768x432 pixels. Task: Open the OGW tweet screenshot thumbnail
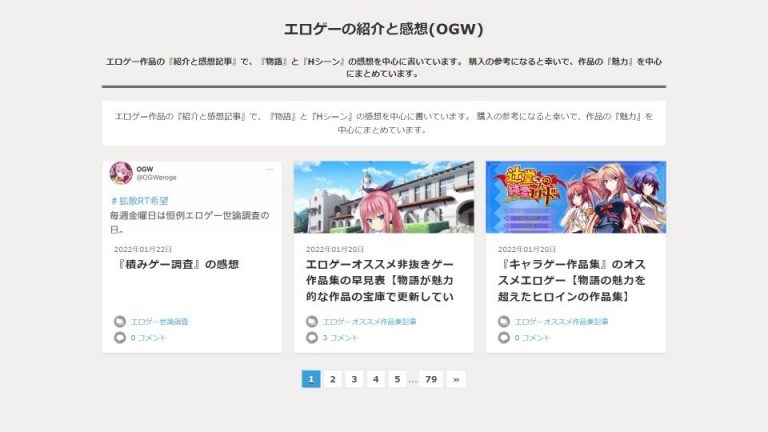192,197
